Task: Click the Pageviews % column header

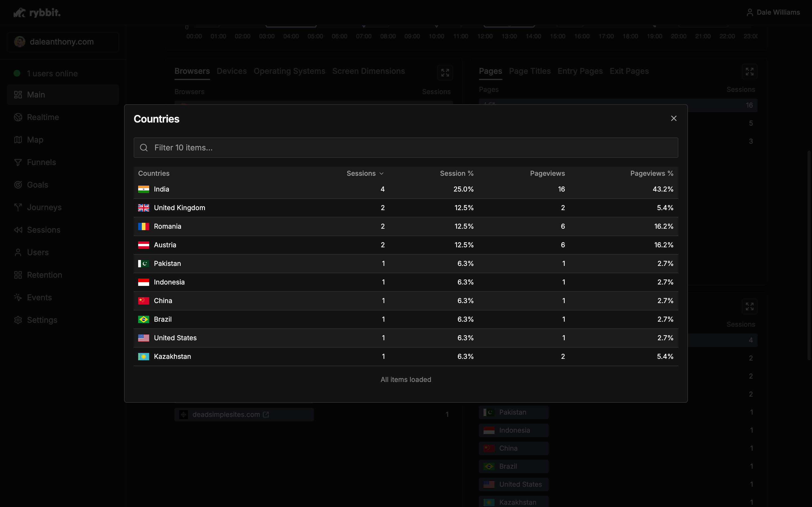Action: pyautogui.click(x=651, y=173)
